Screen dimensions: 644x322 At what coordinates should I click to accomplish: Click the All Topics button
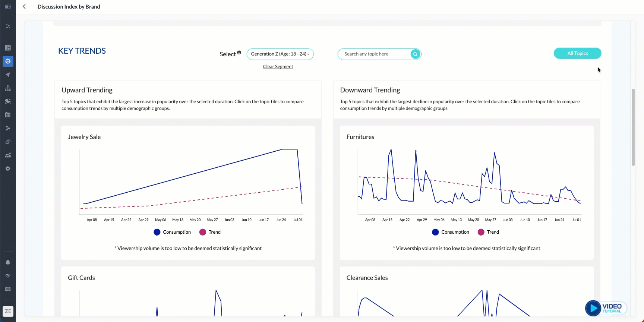click(x=577, y=53)
